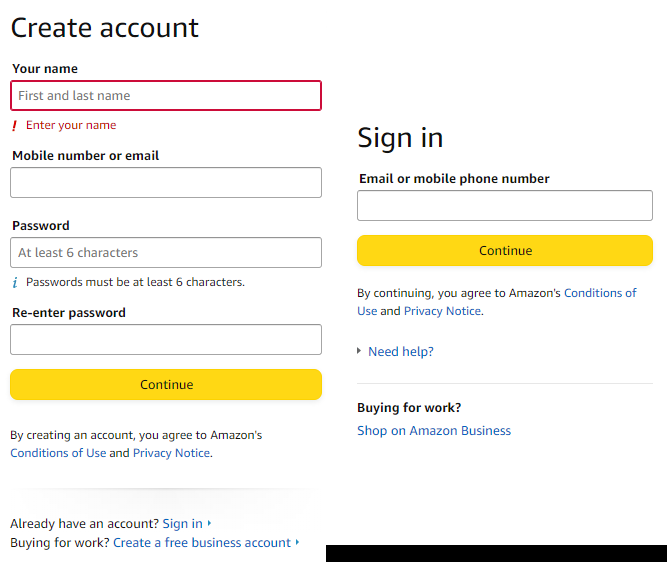Image resolution: width=667 pixels, height=562 pixels.
Task: Open Privacy Notice in the Sign in panel
Action: coord(442,311)
